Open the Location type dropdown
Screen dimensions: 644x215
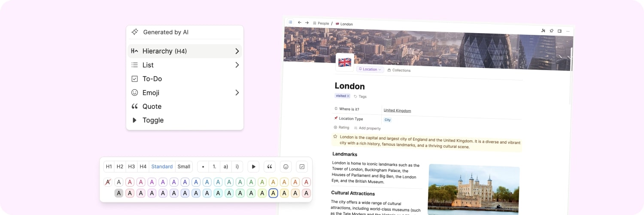pos(370,69)
